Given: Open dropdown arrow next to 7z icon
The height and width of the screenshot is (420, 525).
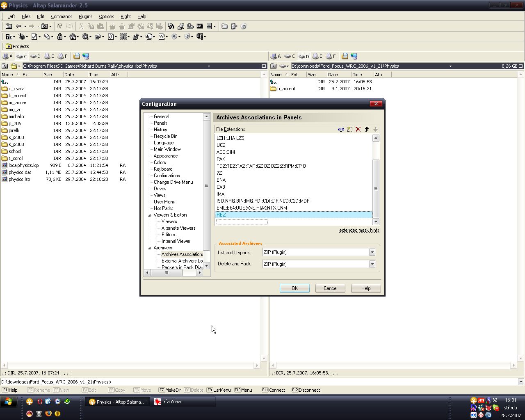Looking at the screenshot, I should pyautogui.click(x=14, y=37).
